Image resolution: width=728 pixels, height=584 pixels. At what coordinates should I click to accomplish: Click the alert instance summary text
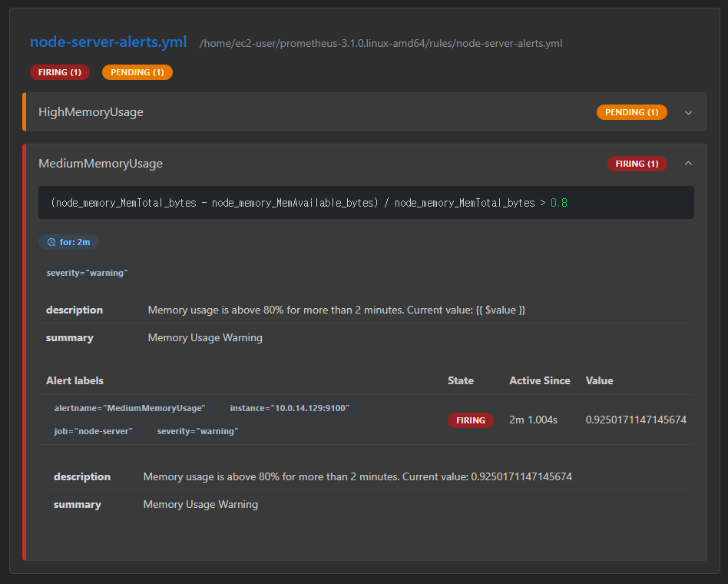point(200,505)
